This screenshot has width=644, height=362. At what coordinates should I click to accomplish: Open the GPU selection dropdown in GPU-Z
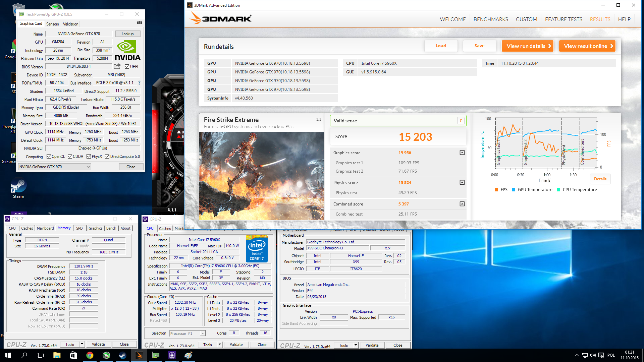(x=54, y=167)
